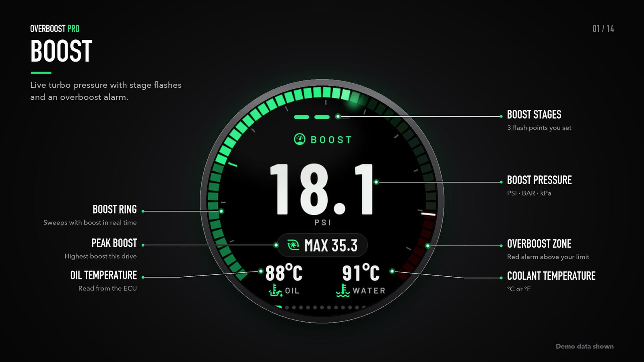The image size is (644, 362).
Task: Click the '3 flash points you set' text
Action: click(539, 128)
